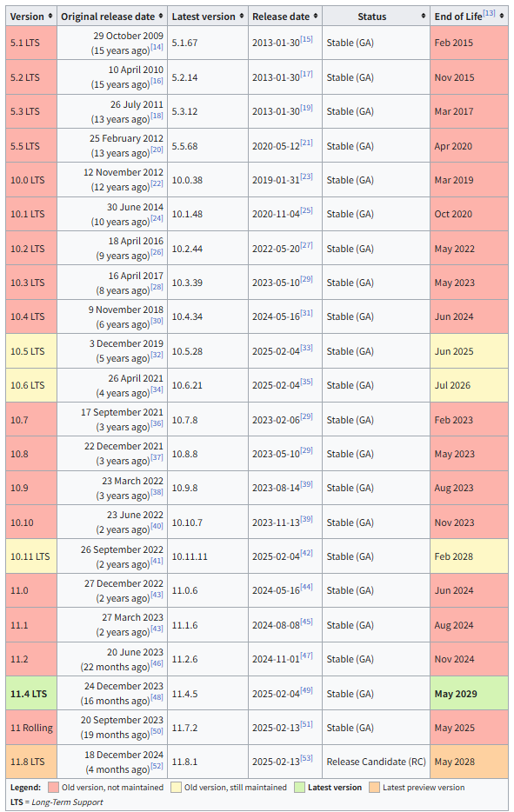The height and width of the screenshot is (812, 514).
Task: Follow citation 49 in 11.4 LTS row
Action: coord(306,689)
